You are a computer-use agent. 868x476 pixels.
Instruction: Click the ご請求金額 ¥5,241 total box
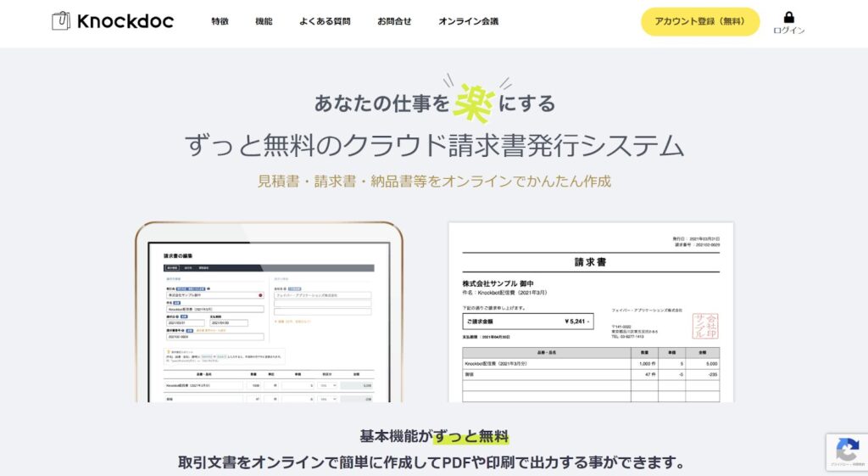(x=526, y=322)
